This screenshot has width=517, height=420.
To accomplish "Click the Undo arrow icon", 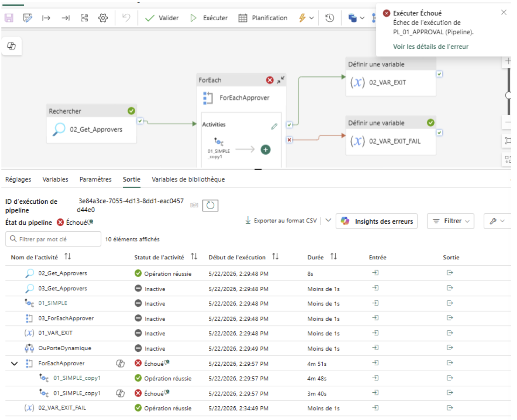I will point(126,18).
